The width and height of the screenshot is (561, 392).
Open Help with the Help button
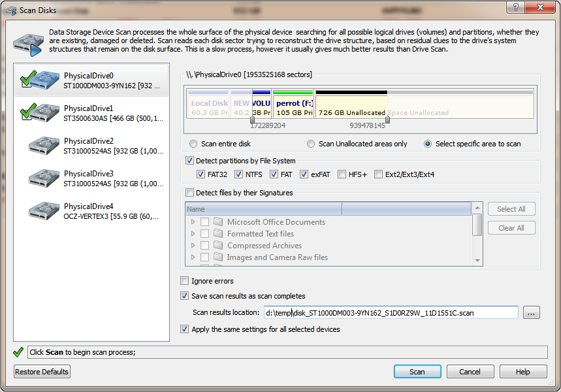pos(523,372)
